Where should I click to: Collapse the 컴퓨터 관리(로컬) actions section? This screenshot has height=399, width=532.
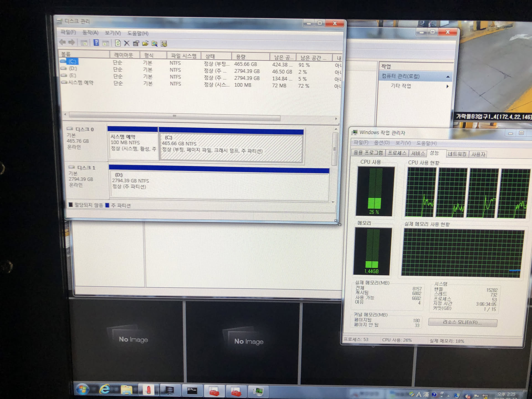[448, 77]
